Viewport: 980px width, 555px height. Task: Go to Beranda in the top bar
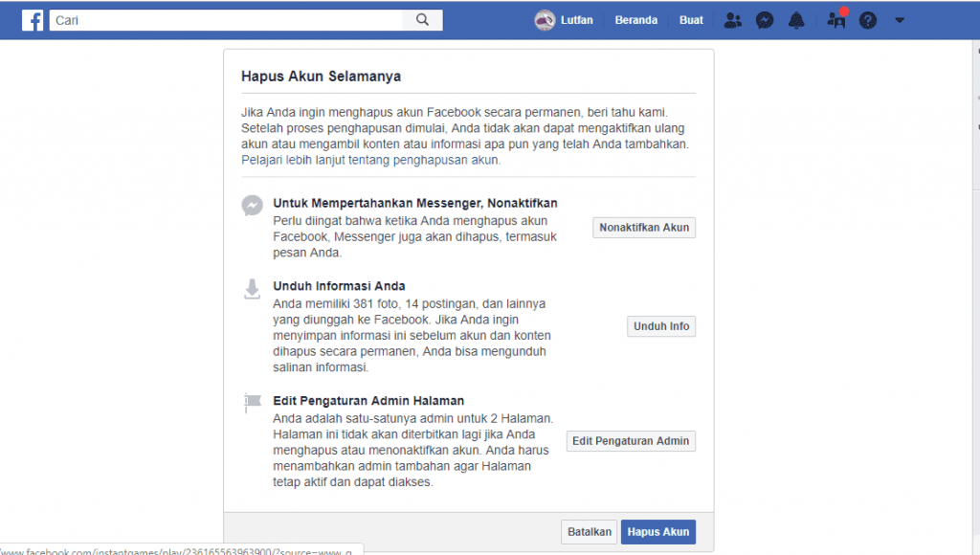point(635,20)
